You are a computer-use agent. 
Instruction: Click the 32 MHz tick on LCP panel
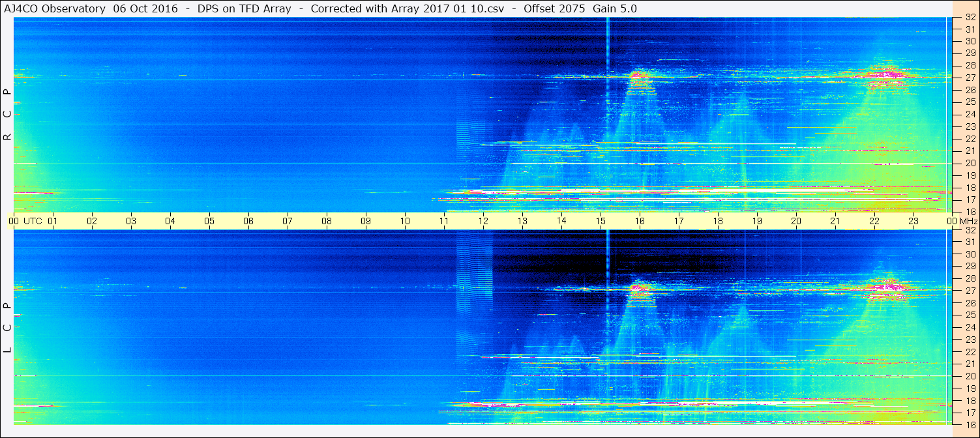click(x=970, y=230)
